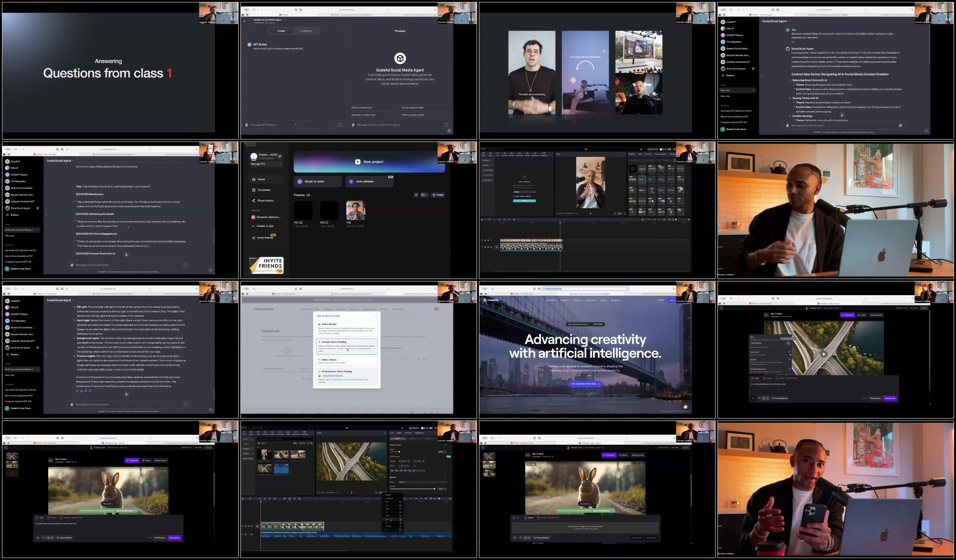Click Try Runway For Free button
Screen dimensions: 956x560
tap(585, 383)
